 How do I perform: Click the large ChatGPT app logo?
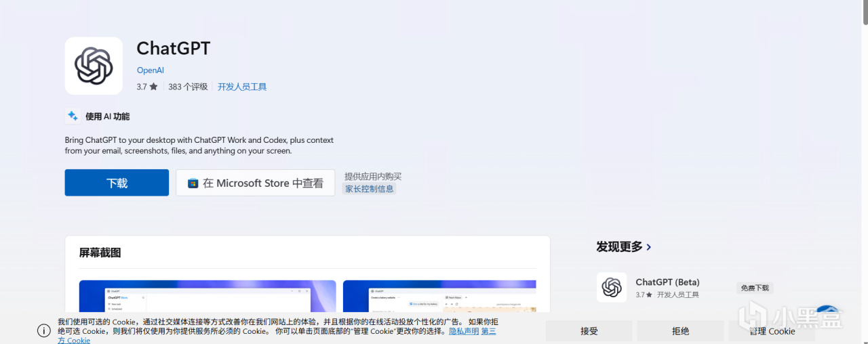tap(94, 66)
